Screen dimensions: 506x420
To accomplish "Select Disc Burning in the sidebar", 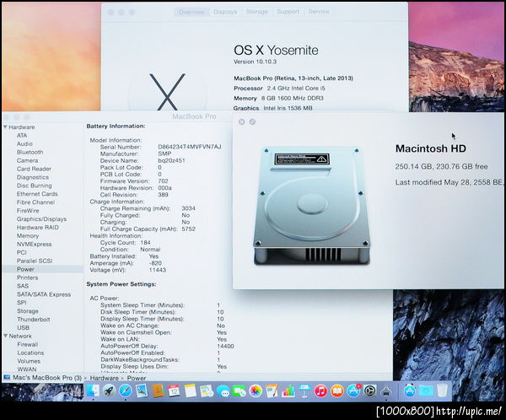I will coord(35,186).
